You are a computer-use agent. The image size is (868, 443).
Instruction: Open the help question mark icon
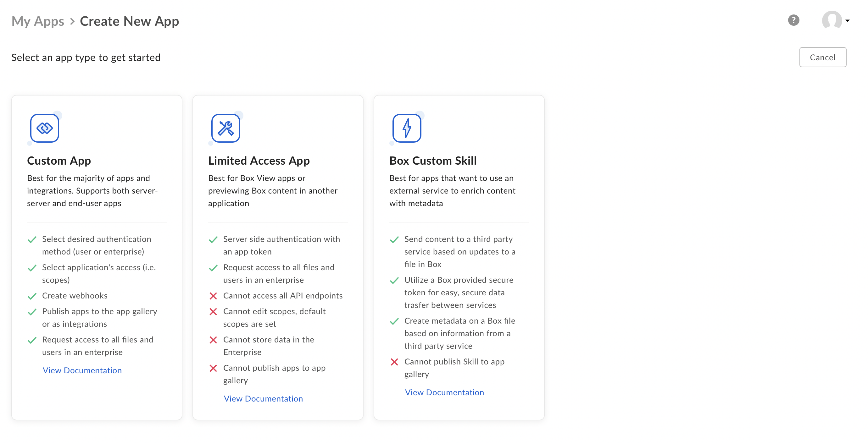tap(793, 20)
